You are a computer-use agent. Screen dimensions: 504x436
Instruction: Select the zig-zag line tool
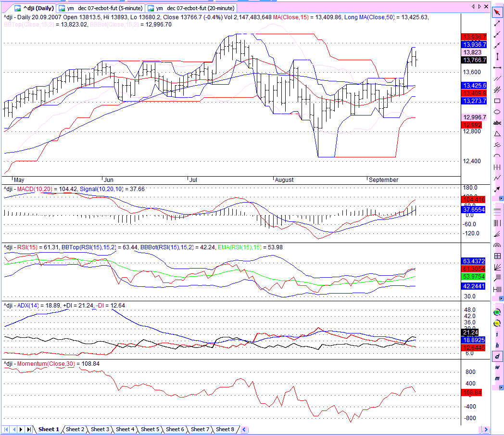(497, 178)
